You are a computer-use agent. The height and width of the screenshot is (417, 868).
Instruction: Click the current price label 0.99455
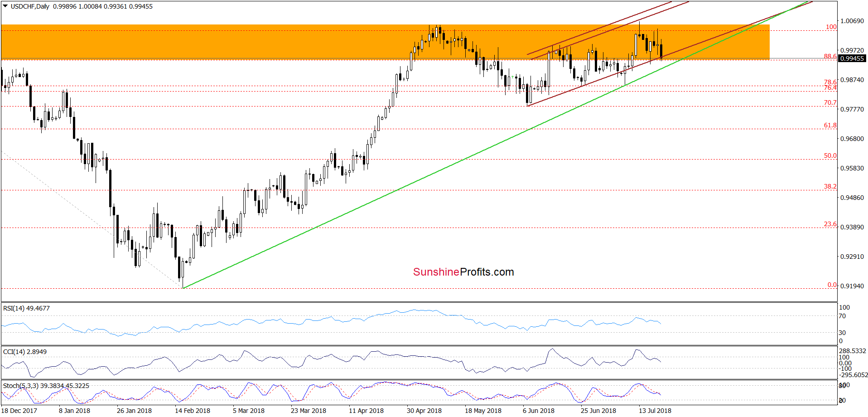pyautogui.click(x=852, y=58)
